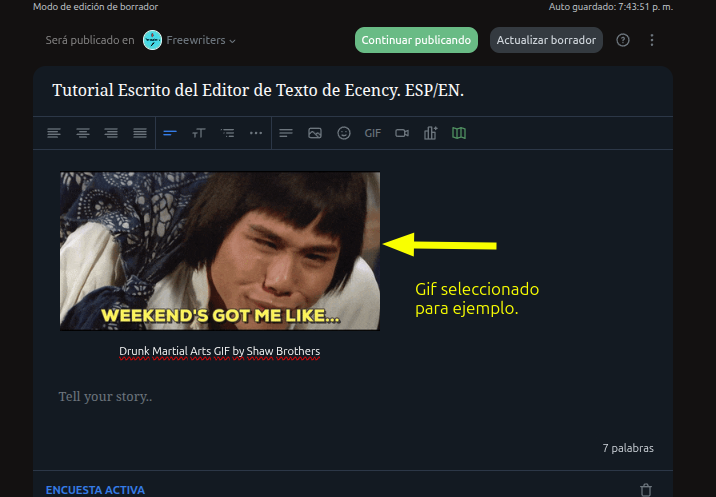Select the blue paragraph style icon
The height and width of the screenshot is (497, 716).
coord(170,133)
